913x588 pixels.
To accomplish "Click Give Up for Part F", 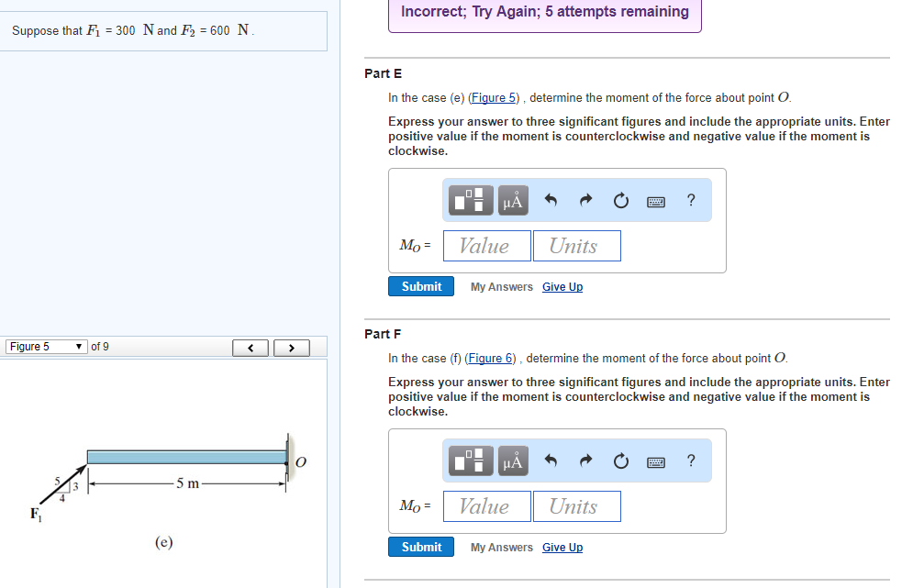I will (x=562, y=547).
